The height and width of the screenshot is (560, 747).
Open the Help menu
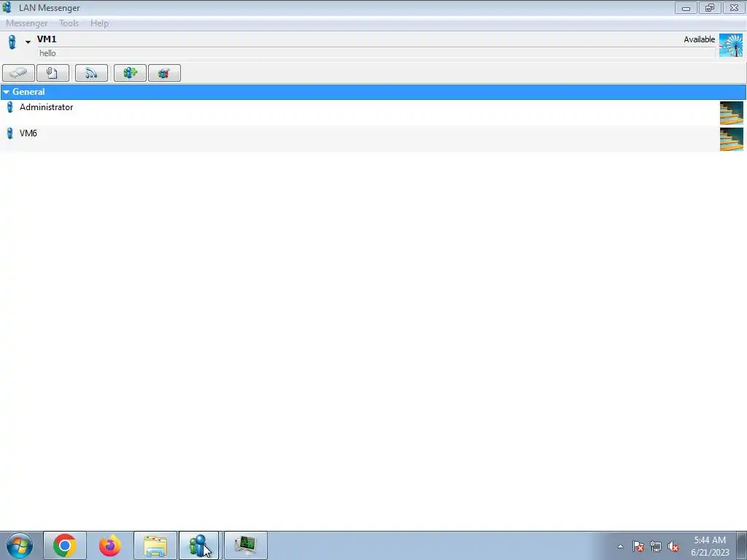tap(99, 23)
